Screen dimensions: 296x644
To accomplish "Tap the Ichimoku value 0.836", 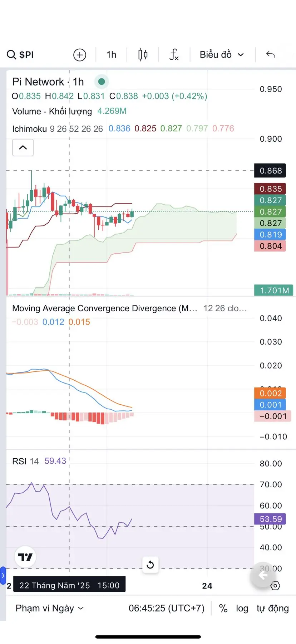I will coord(119,129).
